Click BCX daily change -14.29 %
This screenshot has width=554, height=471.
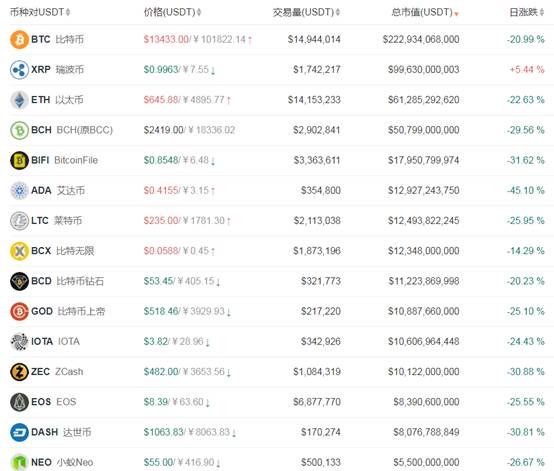(526, 251)
